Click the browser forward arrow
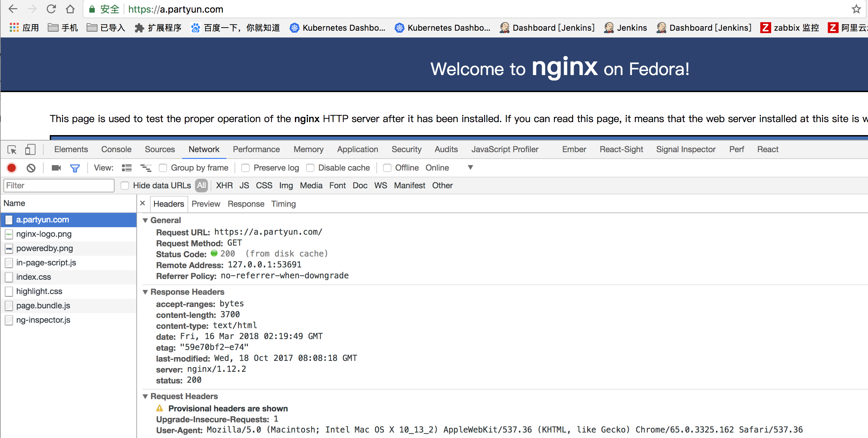Screen dimensions: 868x438 point(32,9)
